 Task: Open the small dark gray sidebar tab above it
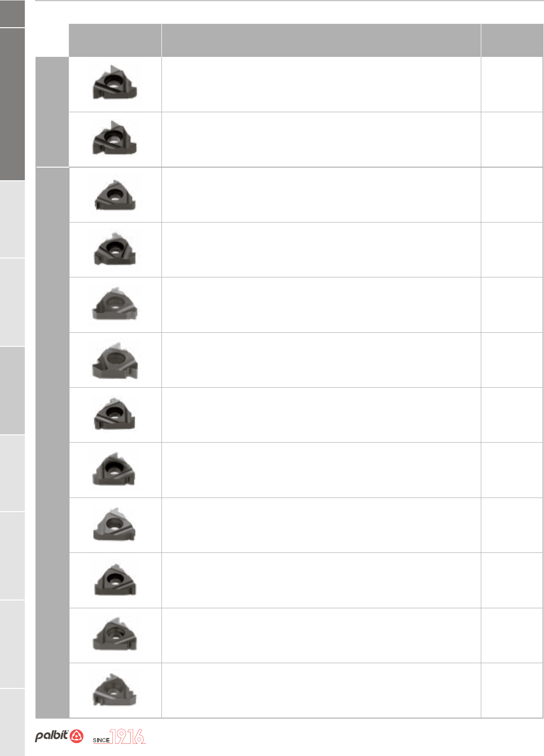(12, 14)
